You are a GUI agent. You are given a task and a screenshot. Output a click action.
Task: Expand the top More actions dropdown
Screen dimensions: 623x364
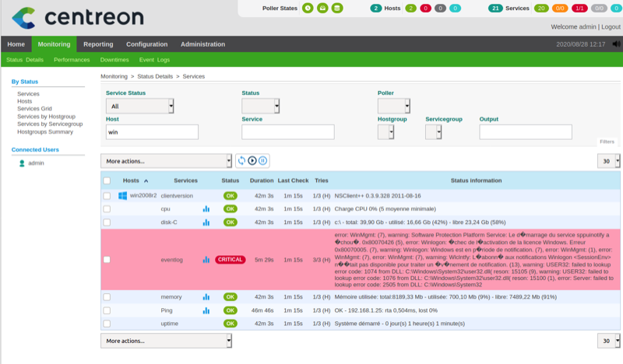[167, 160]
